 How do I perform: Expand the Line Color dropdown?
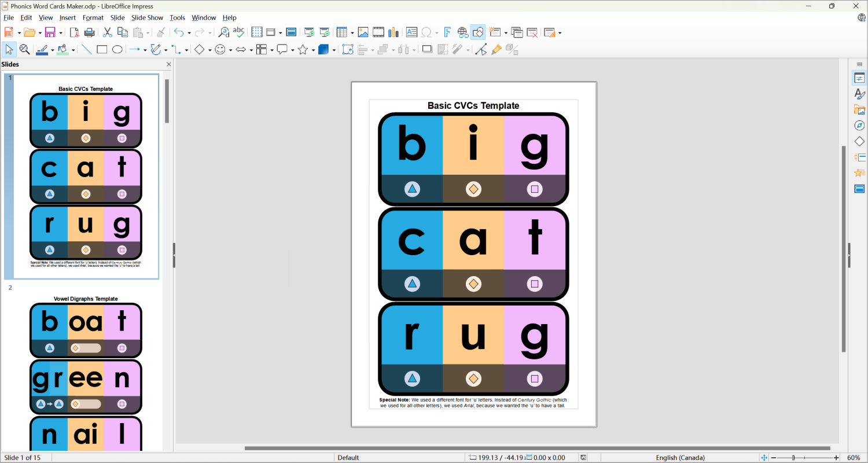coord(53,50)
